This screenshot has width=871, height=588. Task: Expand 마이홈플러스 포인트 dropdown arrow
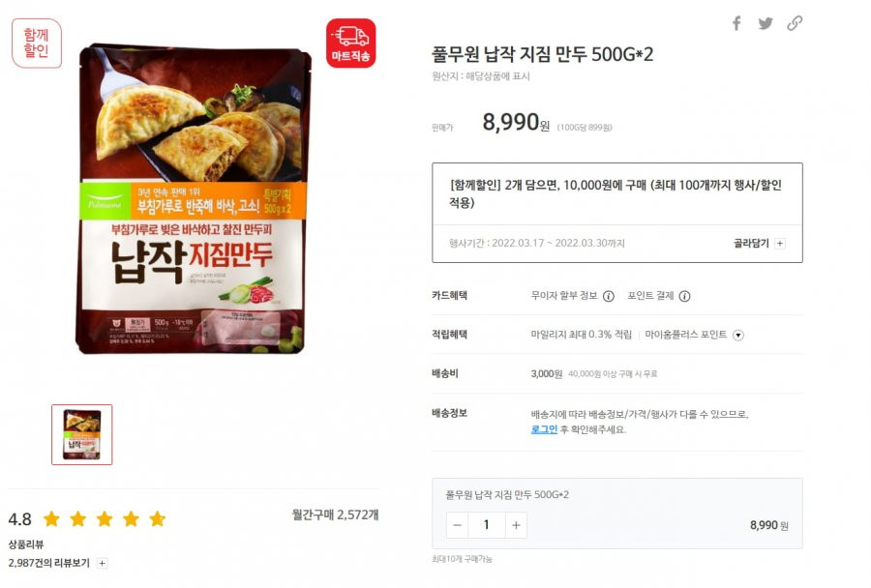click(x=738, y=335)
